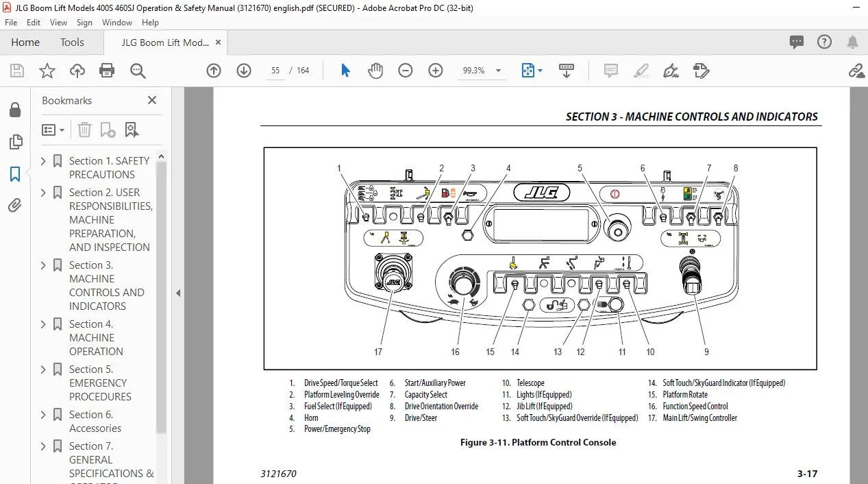The width and height of the screenshot is (868, 484).
Task: Close the Bookmarks panel
Action: point(152,100)
